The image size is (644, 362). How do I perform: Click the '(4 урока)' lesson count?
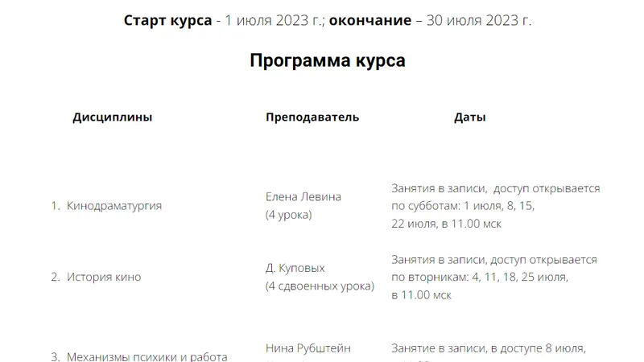tap(288, 215)
